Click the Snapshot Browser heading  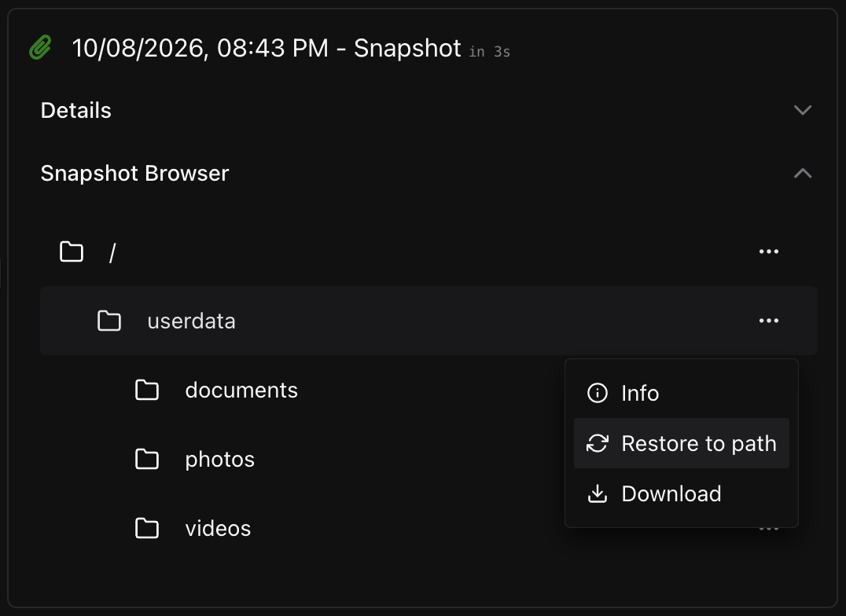click(135, 174)
